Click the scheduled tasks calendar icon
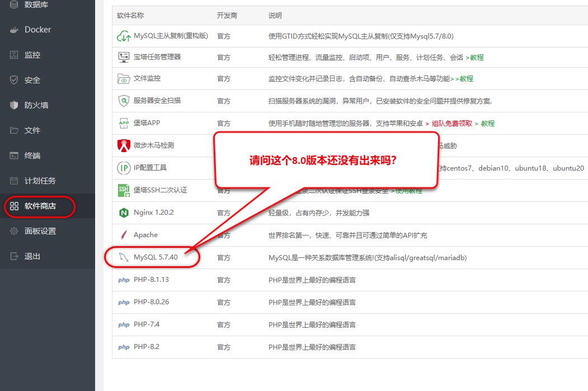The image size is (588, 391). [x=14, y=181]
